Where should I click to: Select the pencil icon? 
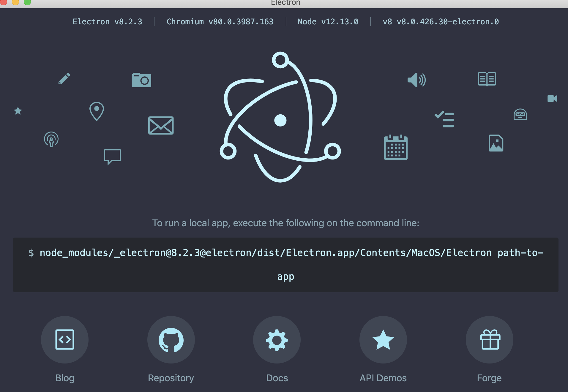pyautogui.click(x=64, y=78)
